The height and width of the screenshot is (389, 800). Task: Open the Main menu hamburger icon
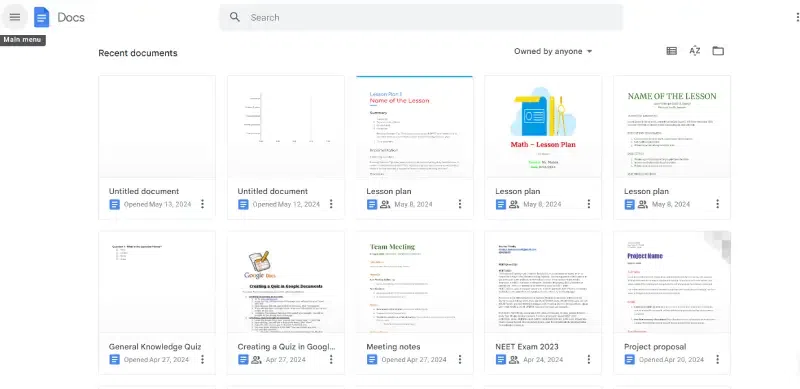[x=15, y=17]
